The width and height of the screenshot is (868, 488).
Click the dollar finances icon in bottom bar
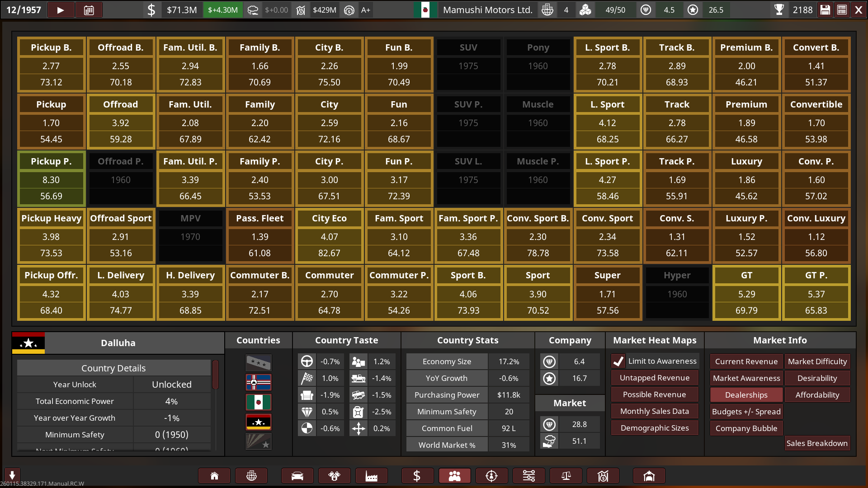(417, 476)
